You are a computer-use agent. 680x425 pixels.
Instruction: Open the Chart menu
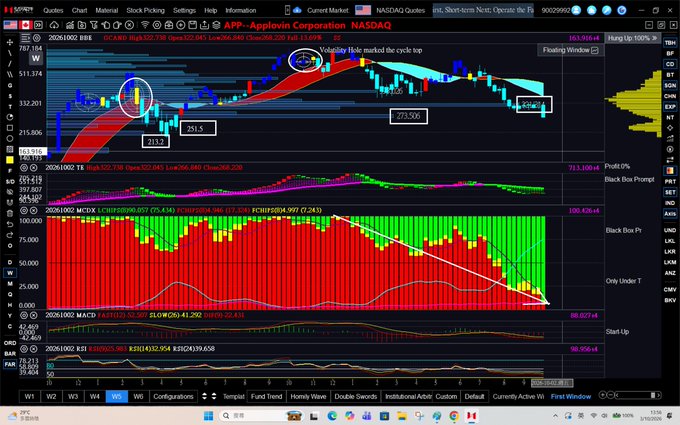(x=79, y=10)
